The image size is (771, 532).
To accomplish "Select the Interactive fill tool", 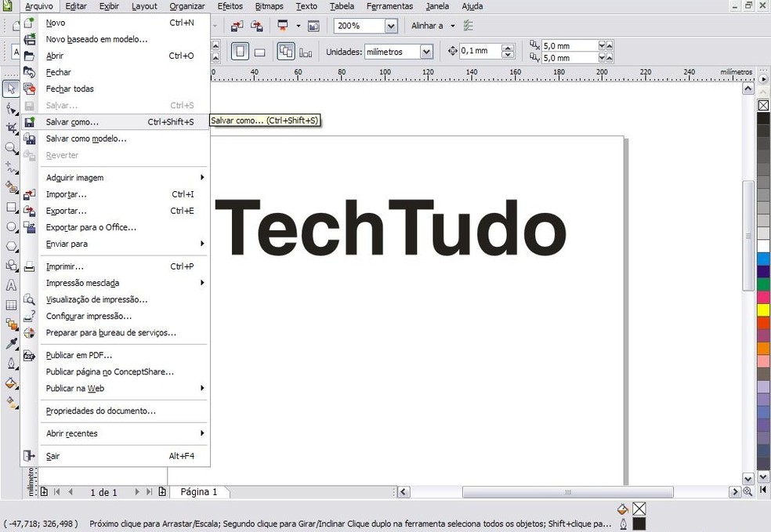I will (11, 403).
